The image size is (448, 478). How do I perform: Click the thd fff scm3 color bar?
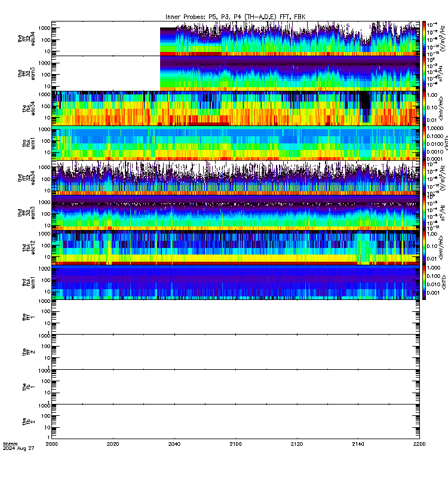point(424,213)
